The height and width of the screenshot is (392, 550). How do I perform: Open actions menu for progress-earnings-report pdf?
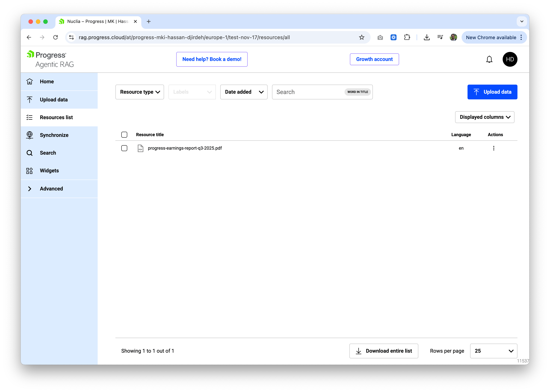pyautogui.click(x=493, y=148)
